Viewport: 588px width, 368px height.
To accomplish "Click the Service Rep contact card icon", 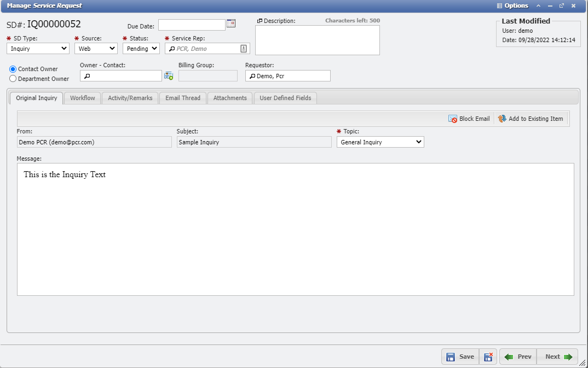I will pyautogui.click(x=244, y=49).
